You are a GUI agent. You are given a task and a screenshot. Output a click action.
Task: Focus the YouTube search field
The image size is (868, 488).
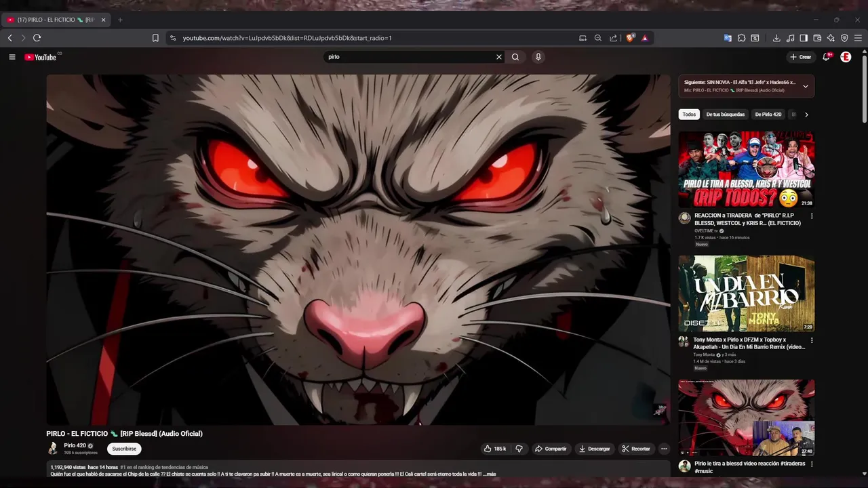[x=409, y=57]
